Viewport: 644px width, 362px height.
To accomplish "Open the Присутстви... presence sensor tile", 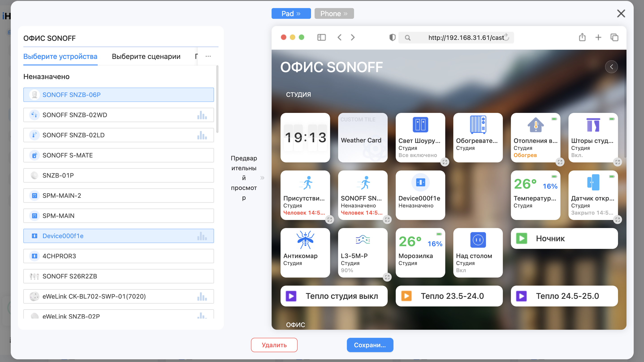I will [x=305, y=195].
